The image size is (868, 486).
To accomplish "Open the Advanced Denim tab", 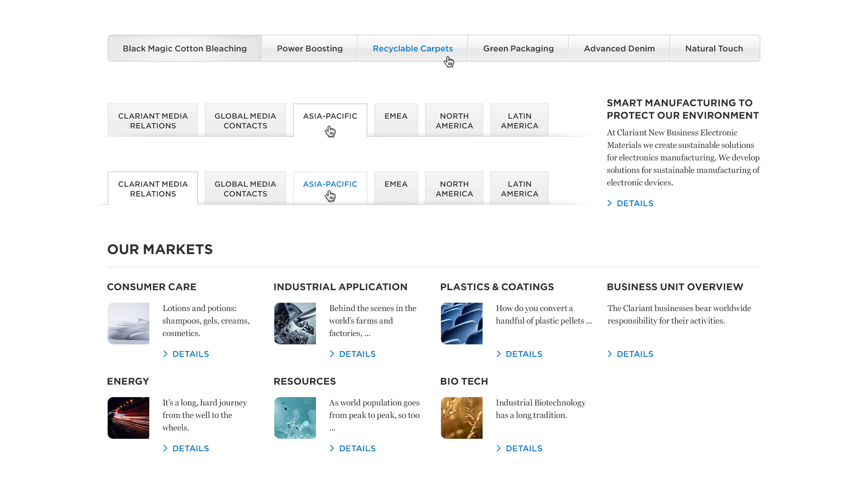I will [x=619, y=48].
